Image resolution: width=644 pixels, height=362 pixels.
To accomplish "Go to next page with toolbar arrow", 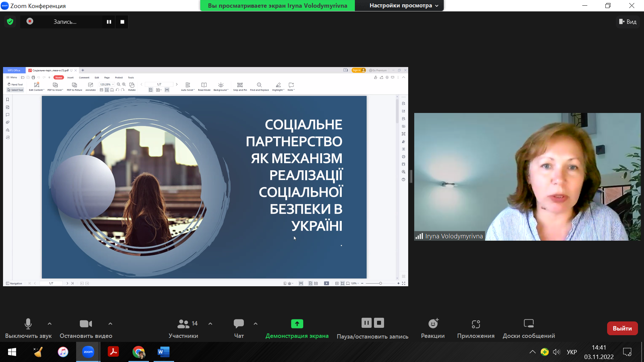I will (177, 84).
